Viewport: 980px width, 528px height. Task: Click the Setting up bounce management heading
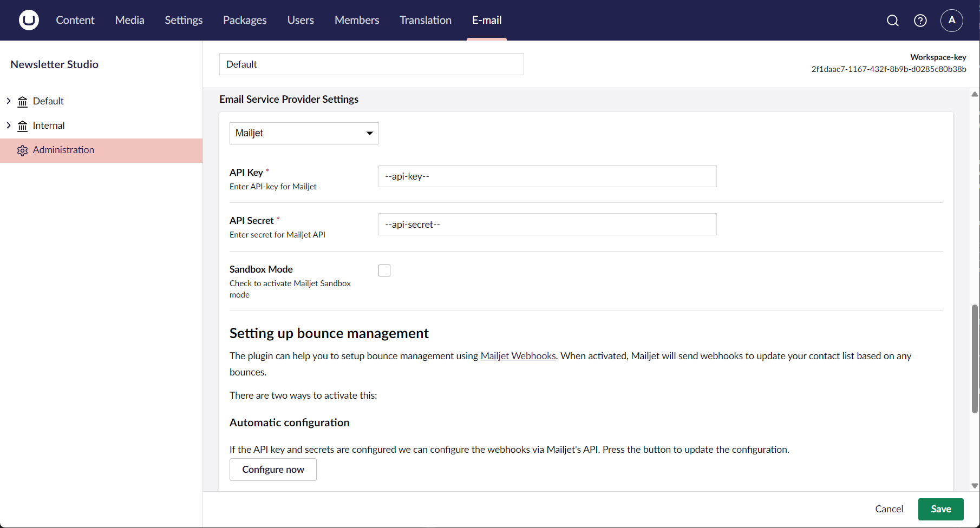coord(329,333)
